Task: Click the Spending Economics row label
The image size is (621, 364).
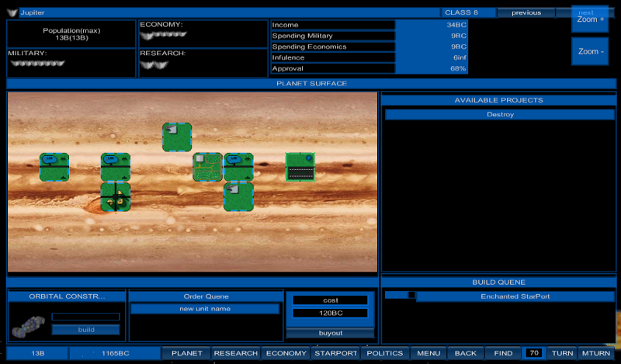Action: 333,47
